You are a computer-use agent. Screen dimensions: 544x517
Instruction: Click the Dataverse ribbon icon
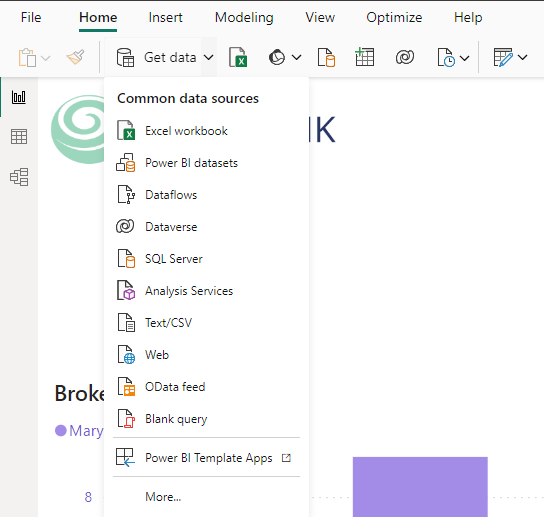click(405, 57)
